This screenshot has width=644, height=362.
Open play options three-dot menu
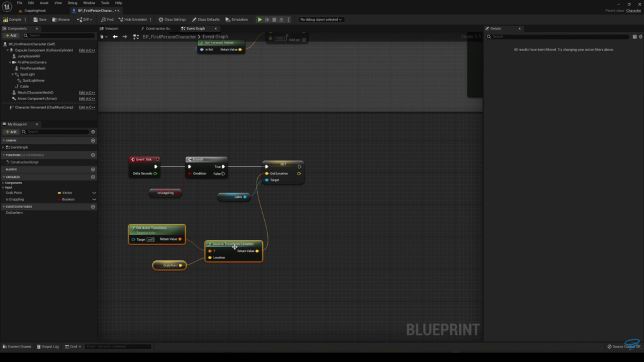pyautogui.click(x=288, y=19)
